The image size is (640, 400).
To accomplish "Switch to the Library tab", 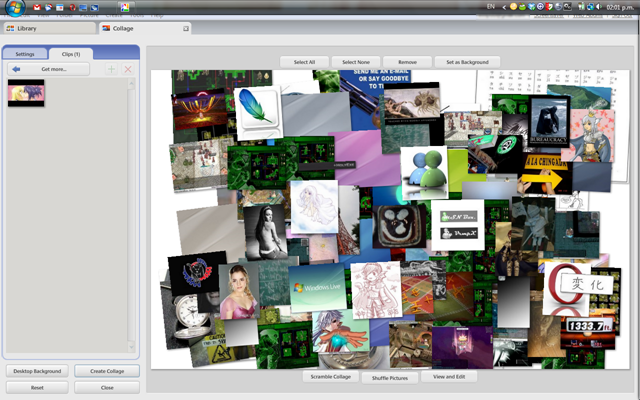I will pos(49,28).
